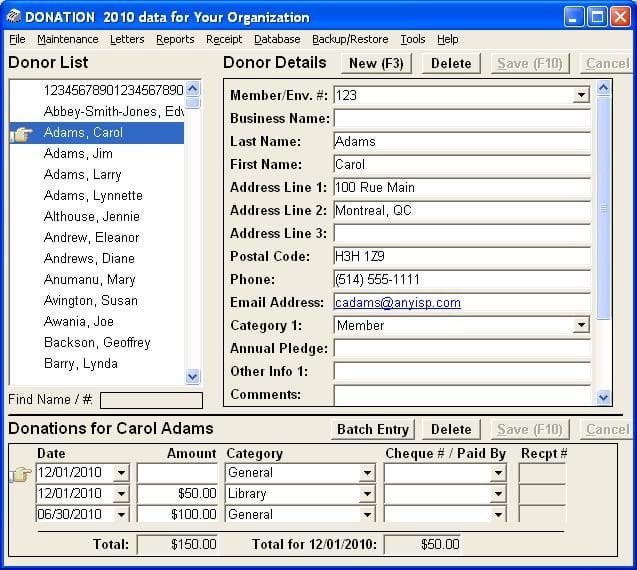
Task: Click the Batch Entry button
Action: coord(373,429)
